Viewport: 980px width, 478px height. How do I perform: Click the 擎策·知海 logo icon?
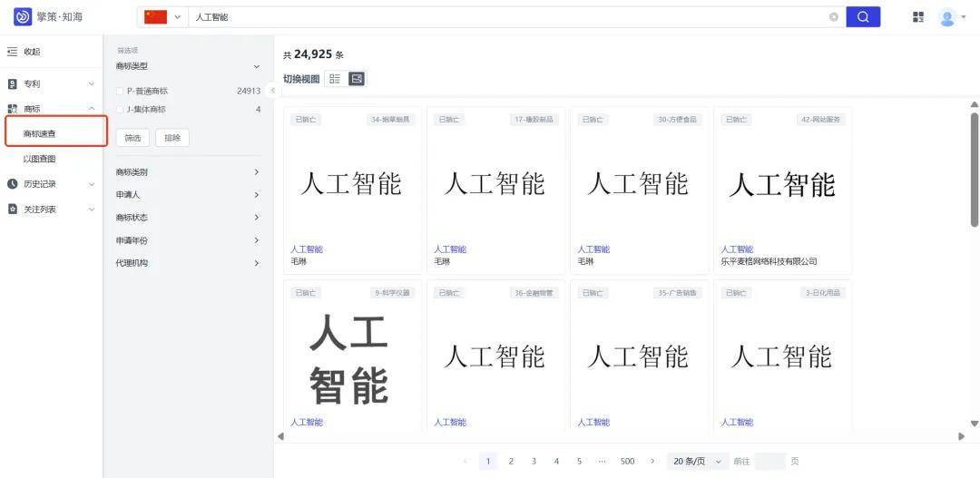click(23, 17)
